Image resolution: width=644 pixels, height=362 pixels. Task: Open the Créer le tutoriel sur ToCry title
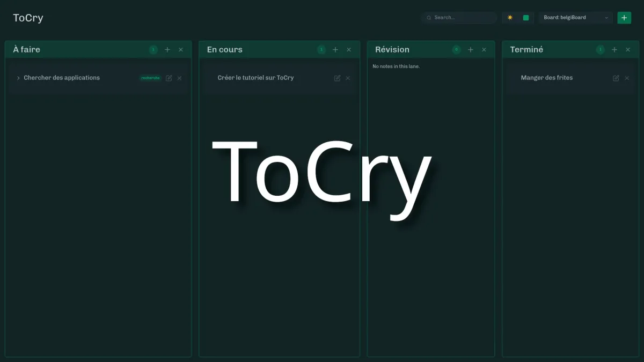[x=255, y=78]
